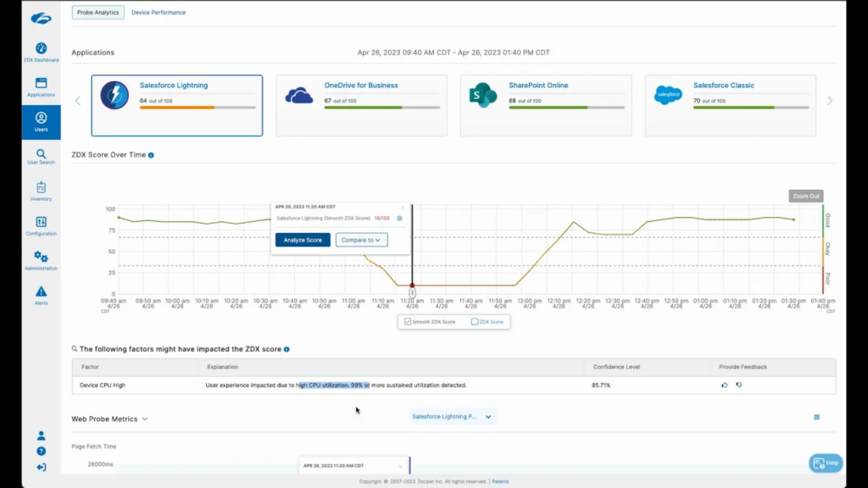
Task: Enable the ZDX Score checkbox
Action: pos(475,321)
